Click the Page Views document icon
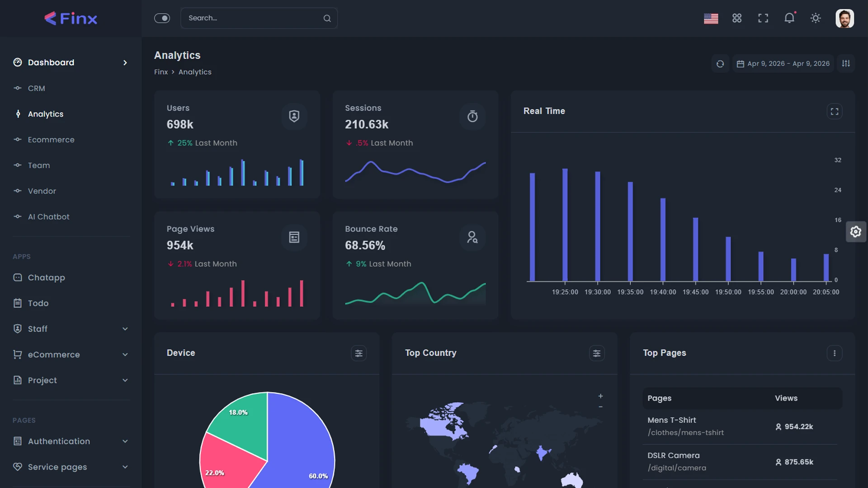Image resolution: width=868 pixels, height=488 pixels. [294, 238]
